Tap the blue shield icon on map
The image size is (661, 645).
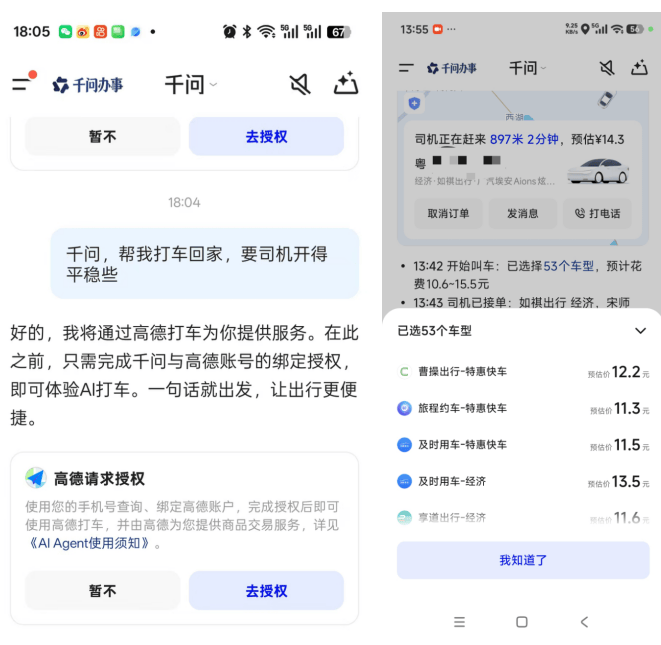click(x=414, y=103)
